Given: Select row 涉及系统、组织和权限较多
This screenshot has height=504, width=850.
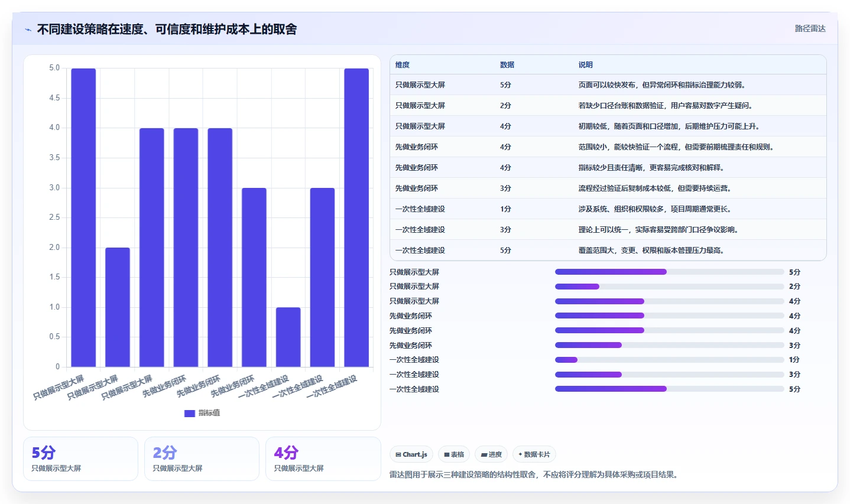Looking at the screenshot, I should pos(608,209).
